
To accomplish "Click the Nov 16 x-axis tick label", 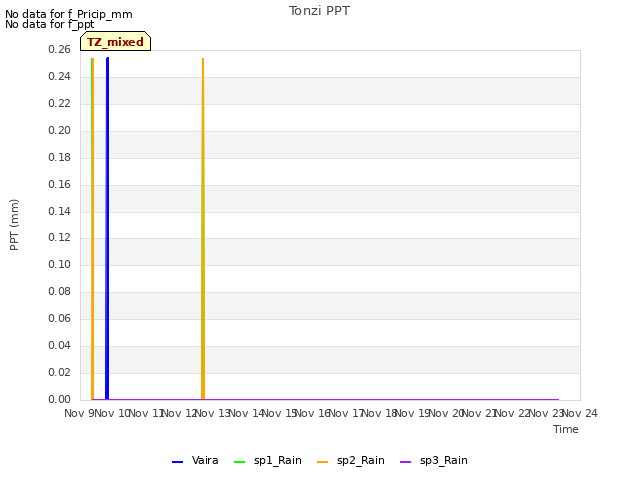I will (313, 413).
